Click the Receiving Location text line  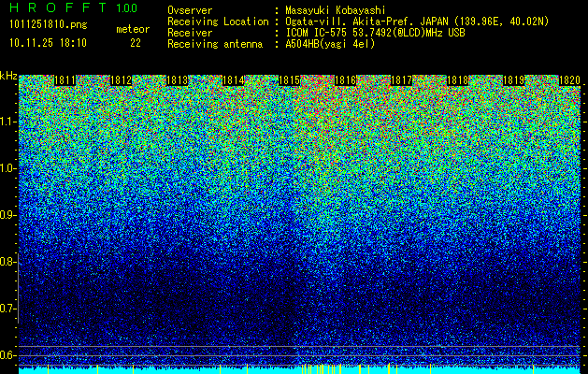(358, 22)
